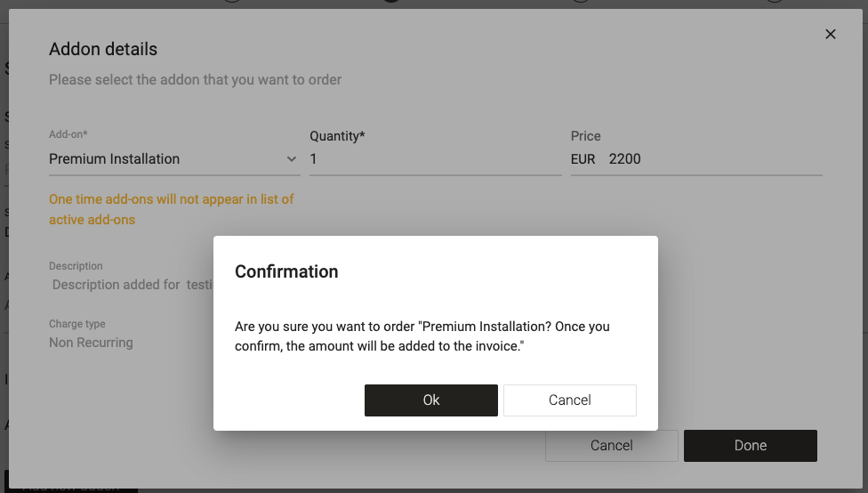This screenshot has width=868, height=493.
Task: Close the Addon details dialog
Action: point(831,35)
